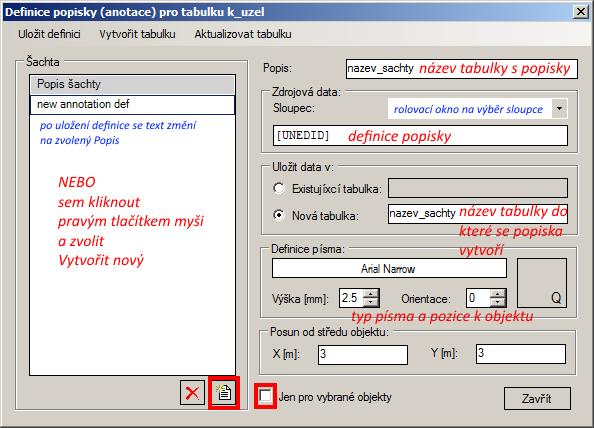Open the Uložit definici menu
Screen dimensions: 594x428
coord(49,34)
